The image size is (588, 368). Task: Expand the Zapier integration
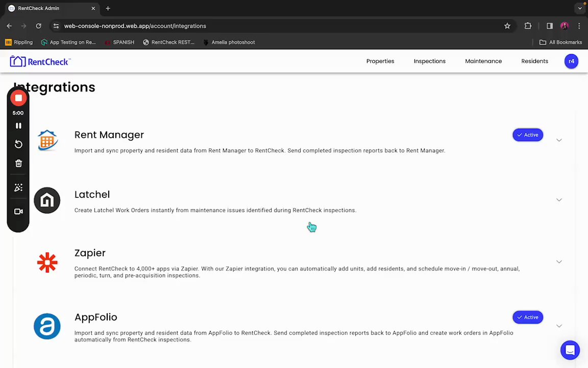(559, 262)
